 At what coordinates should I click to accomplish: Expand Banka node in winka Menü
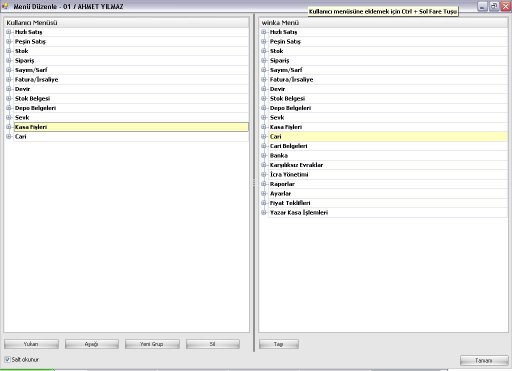click(x=264, y=155)
